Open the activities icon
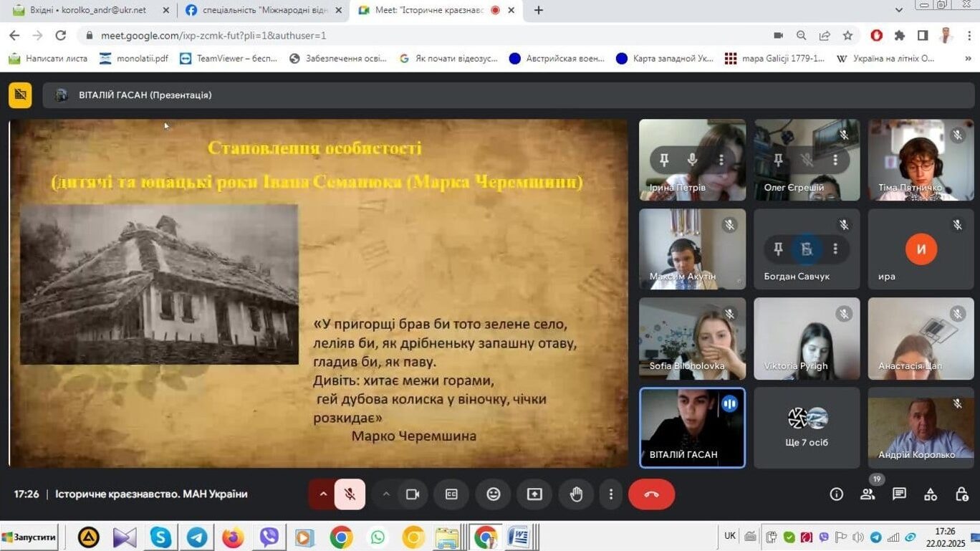The width and height of the screenshot is (980, 551). point(931,494)
